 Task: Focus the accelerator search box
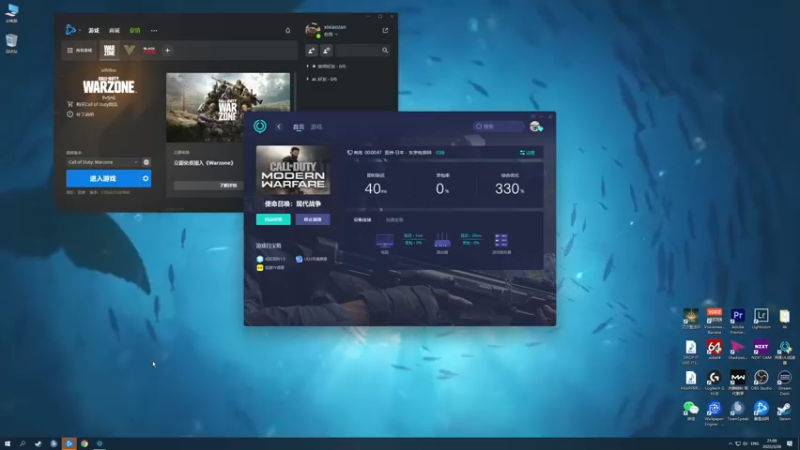point(498,127)
